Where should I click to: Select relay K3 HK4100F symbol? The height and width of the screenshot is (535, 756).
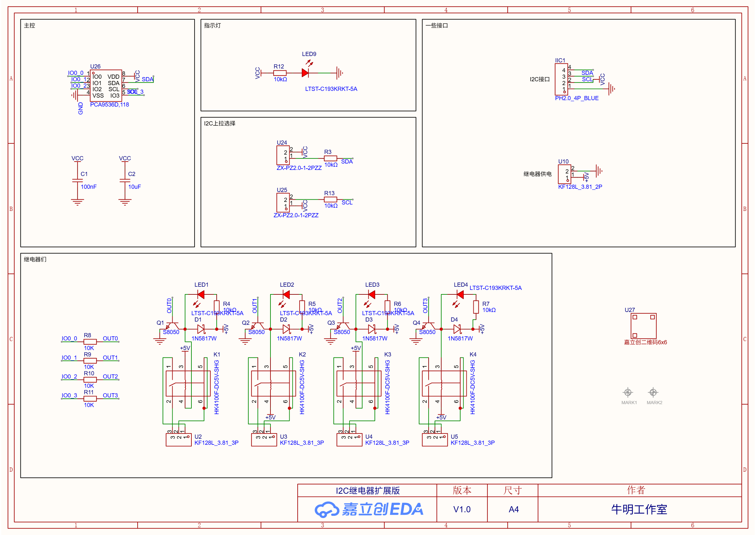tap(359, 383)
